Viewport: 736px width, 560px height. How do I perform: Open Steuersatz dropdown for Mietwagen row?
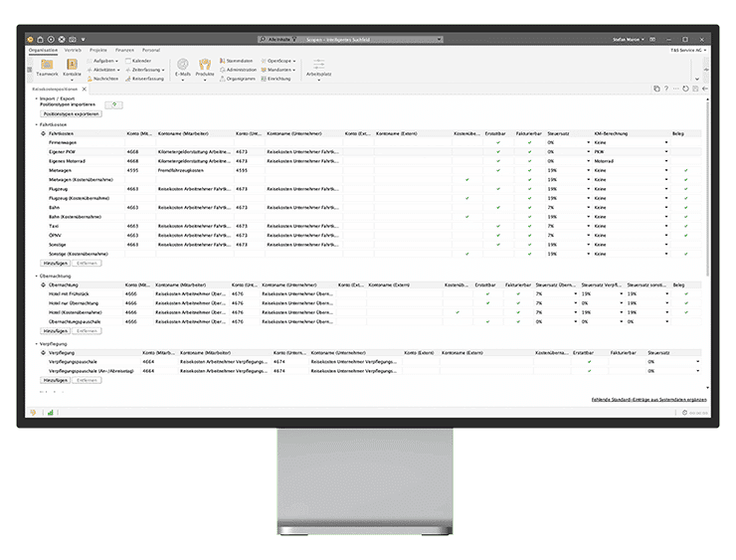pyautogui.click(x=588, y=170)
